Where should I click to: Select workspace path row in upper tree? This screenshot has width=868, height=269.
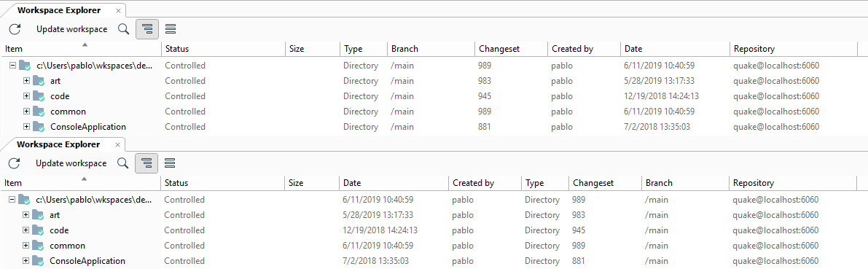[x=94, y=66]
